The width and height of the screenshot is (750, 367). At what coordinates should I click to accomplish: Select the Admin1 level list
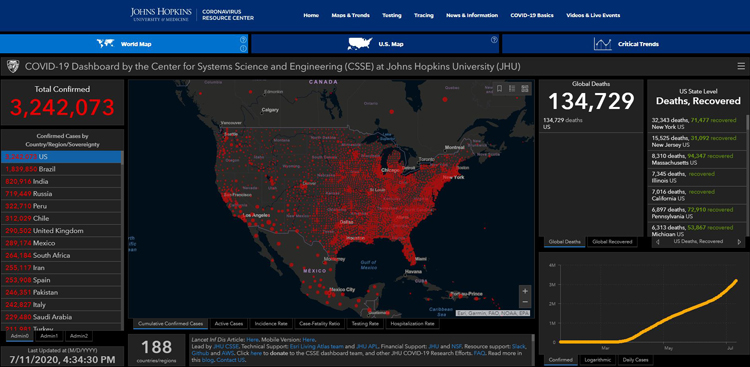[x=48, y=336]
